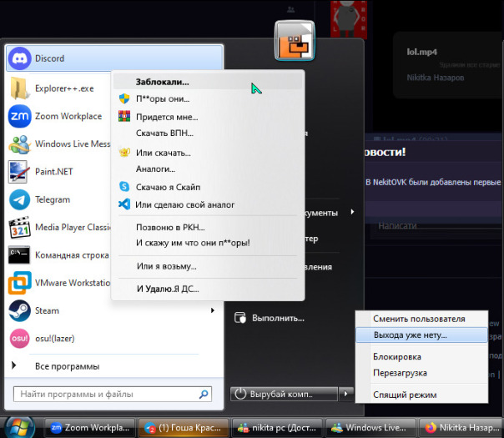The height and width of the screenshot is (438, 504).
Task: Click WinRAR icon beside Придется мне
Action: point(124,116)
